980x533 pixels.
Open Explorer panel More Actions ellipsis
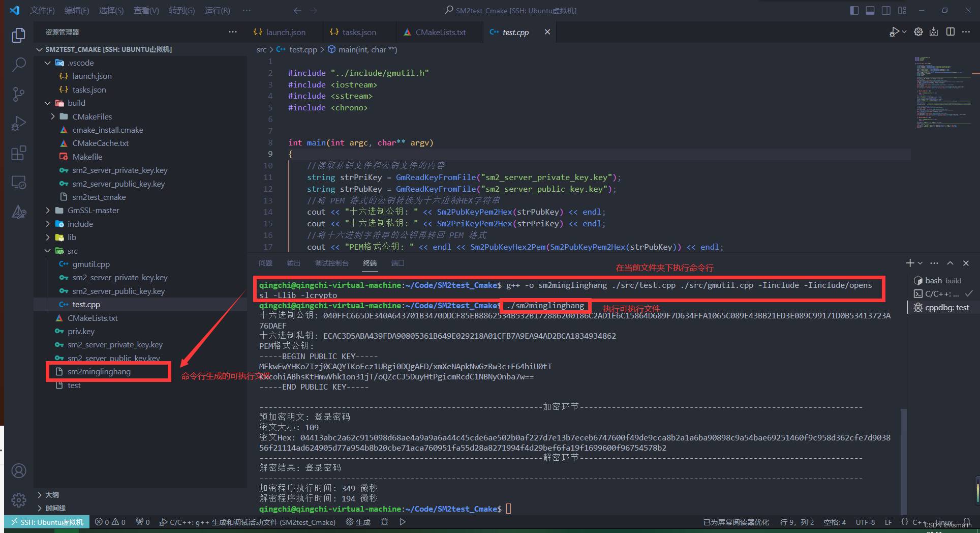tap(233, 32)
